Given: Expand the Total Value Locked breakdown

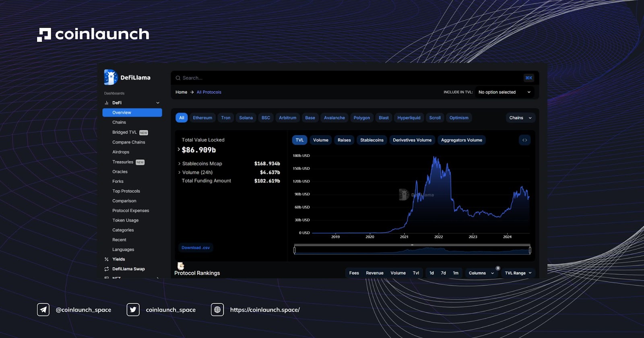Looking at the screenshot, I should click(179, 149).
